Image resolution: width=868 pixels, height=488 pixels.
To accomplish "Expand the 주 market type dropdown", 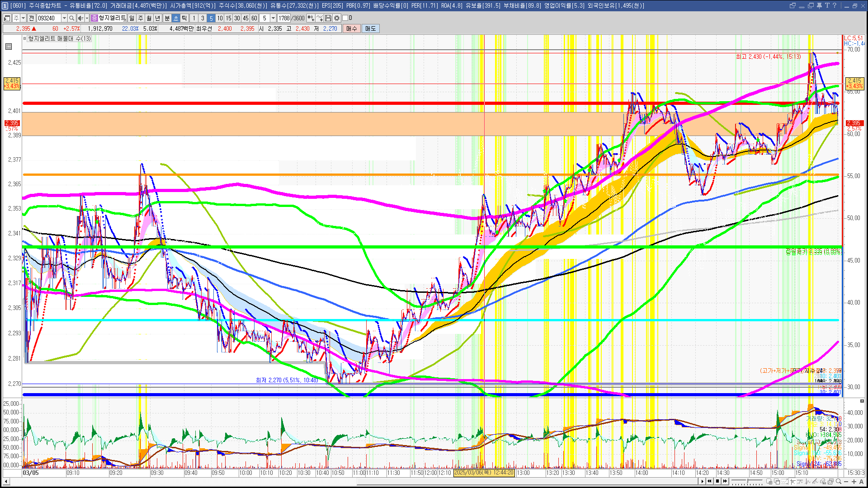I will click(23, 18).
